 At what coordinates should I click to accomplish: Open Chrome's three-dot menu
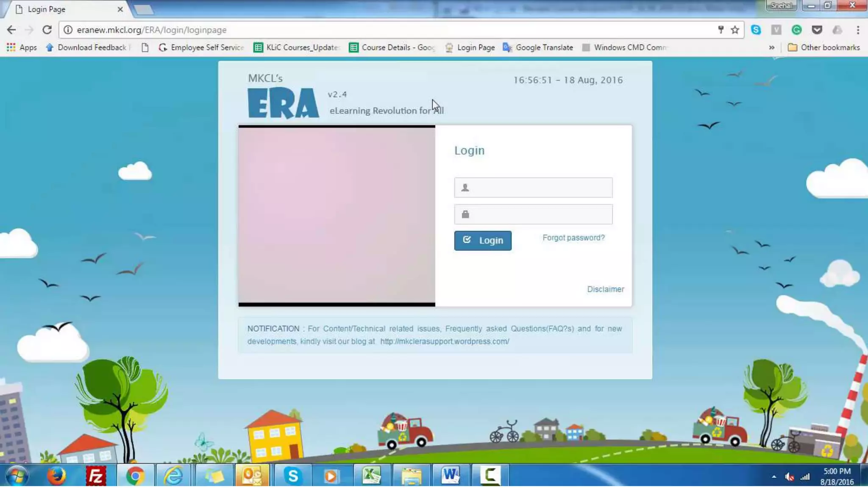(857, 30)
